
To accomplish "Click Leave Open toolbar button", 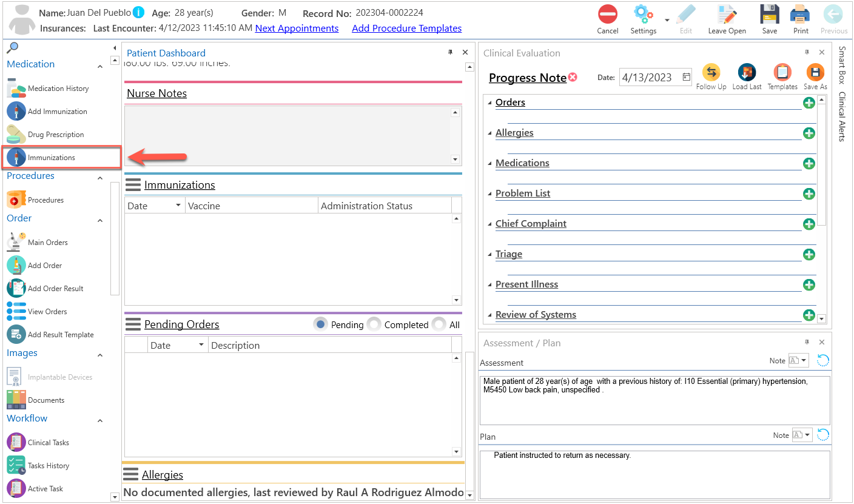I will coord(727,19).
